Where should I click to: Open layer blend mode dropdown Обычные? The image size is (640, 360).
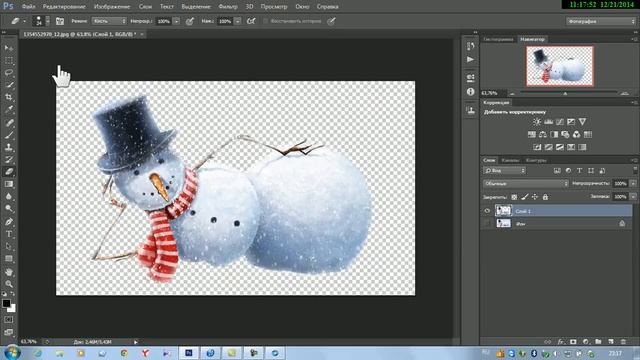click(x=526, y=184)
